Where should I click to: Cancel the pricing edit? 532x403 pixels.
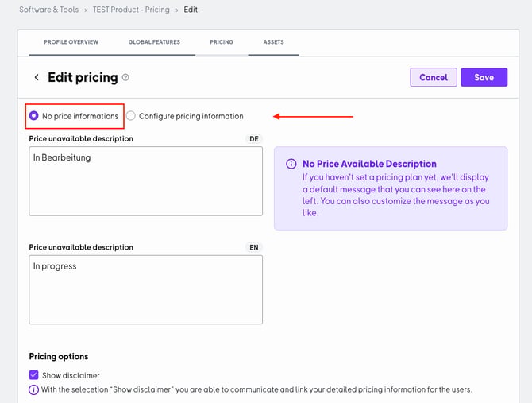pos(434,77)
